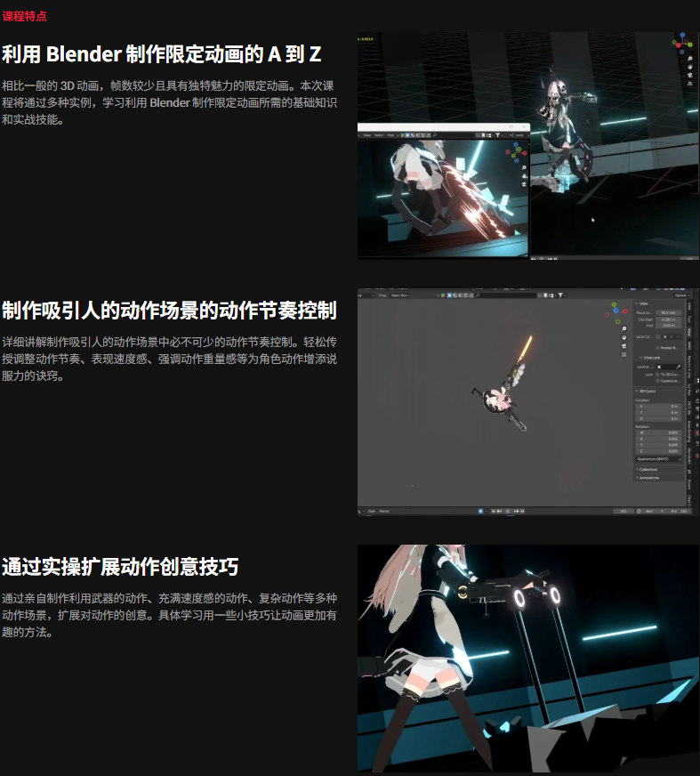Screen dimensions: 700x776
Task: Click the heading 利用 Blender 制作限定动画的 A 到 Z
Action: [162, 54]
